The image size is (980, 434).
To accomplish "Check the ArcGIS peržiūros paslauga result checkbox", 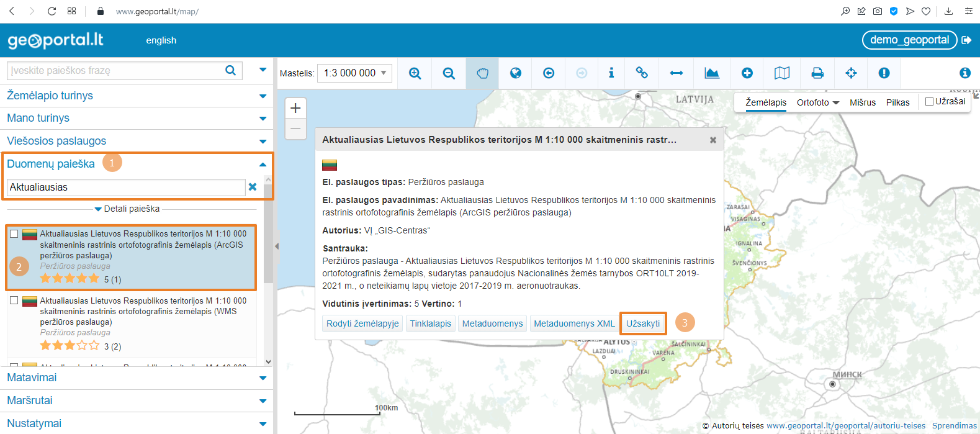I will click(x=14, y=234).
